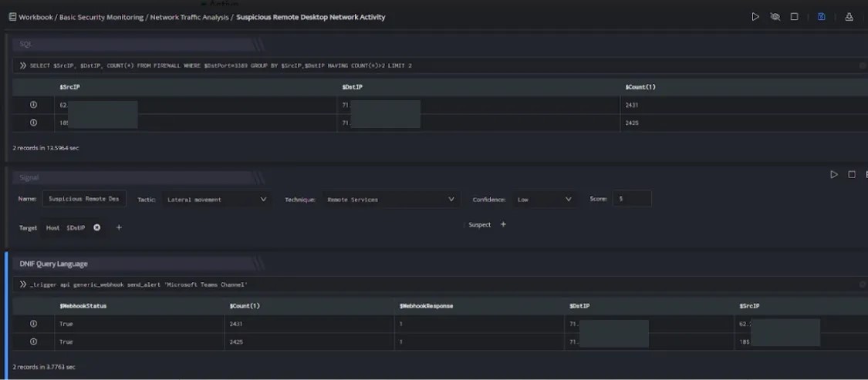The width and height of the screenshot is (868, 380).
Task: Open info icon for SQL result row 2425
Action: 33,123
